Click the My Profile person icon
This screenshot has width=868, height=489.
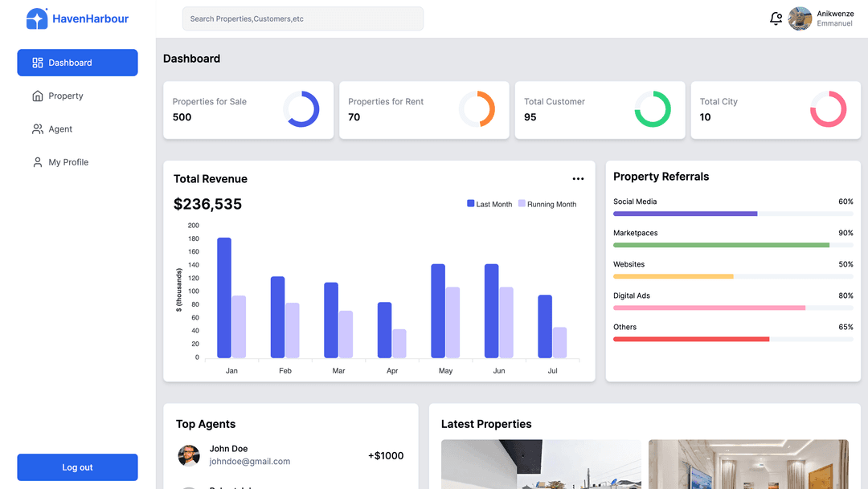click(x=38, y=162)
